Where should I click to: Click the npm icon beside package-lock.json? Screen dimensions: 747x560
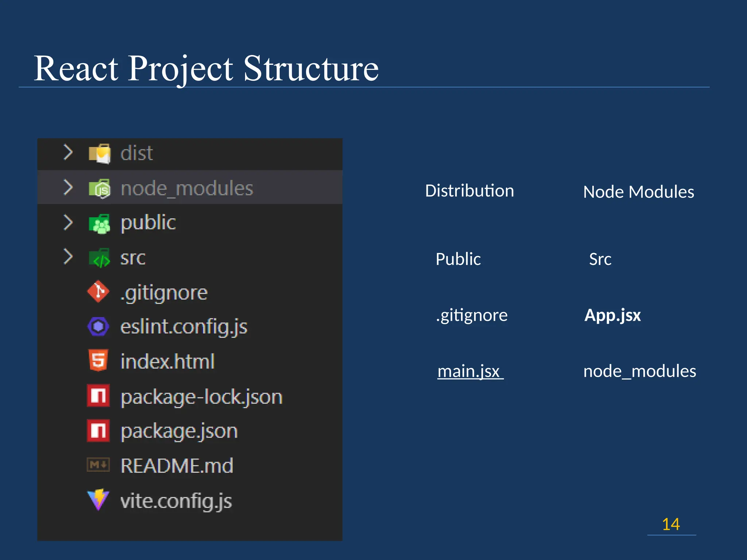(98, 396)
